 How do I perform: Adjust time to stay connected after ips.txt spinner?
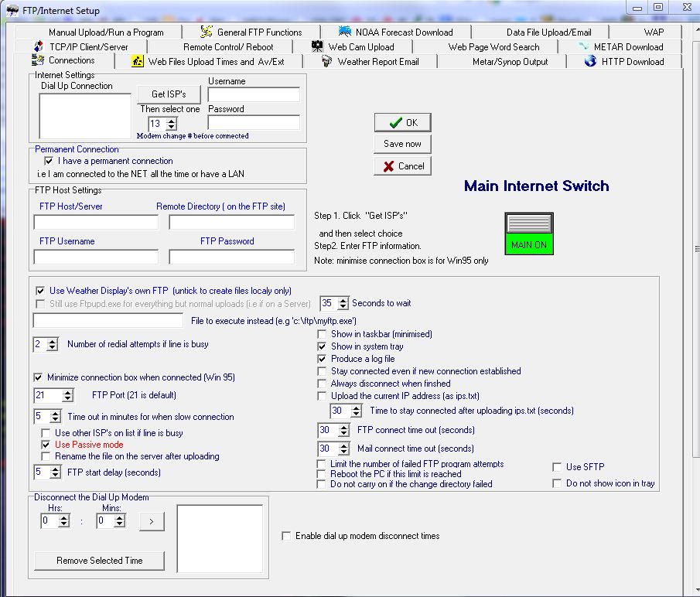click(356, 411)
